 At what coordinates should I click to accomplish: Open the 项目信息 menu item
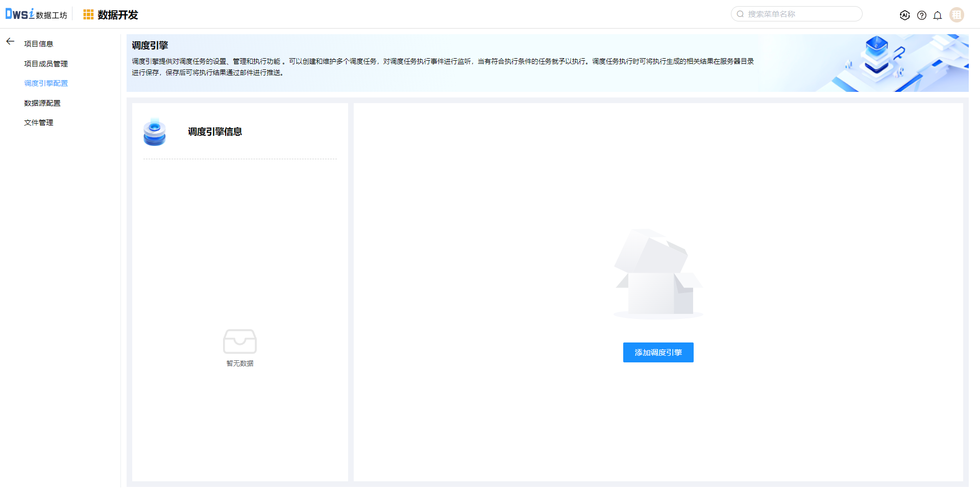tap(39, 44)
